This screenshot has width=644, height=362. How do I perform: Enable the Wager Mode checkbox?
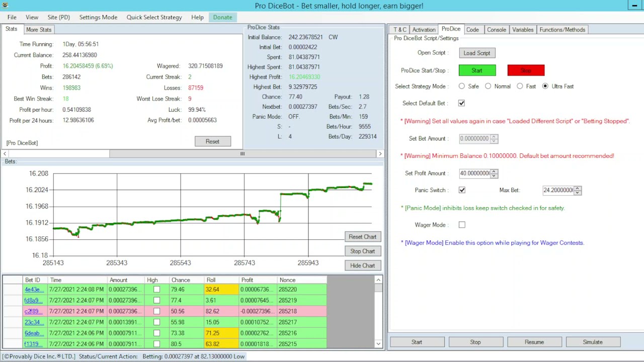tap(462, 225)
